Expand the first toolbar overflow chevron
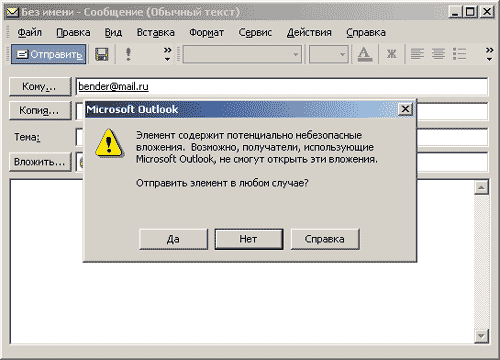Screen dimensions: 500x360 point(167,54)
